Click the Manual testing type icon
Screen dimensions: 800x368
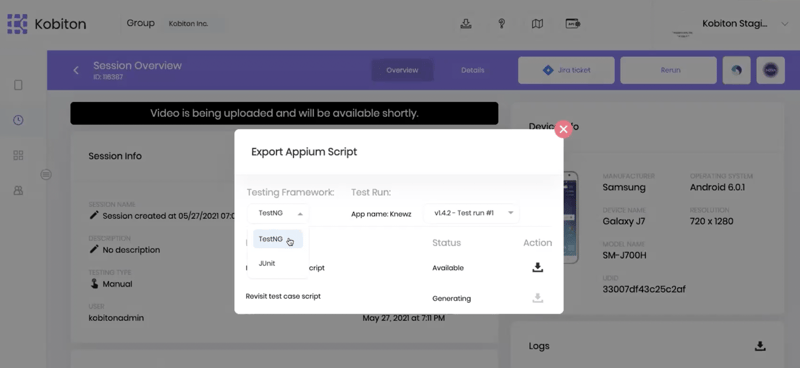[94, 283]
